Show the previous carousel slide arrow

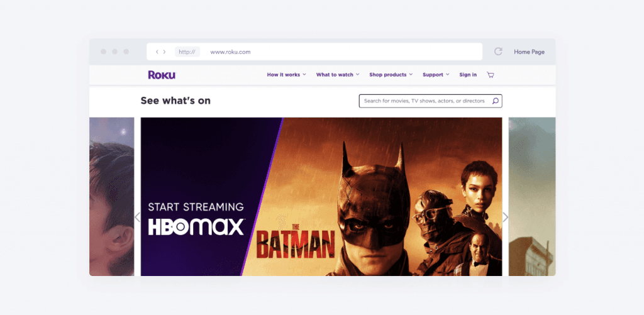tap(137, 218)
